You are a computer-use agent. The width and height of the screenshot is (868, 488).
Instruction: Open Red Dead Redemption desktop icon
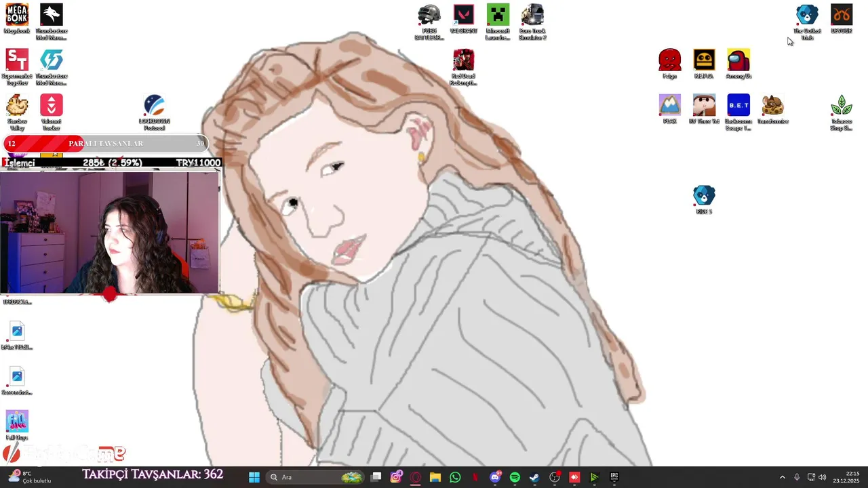[464, 67]
